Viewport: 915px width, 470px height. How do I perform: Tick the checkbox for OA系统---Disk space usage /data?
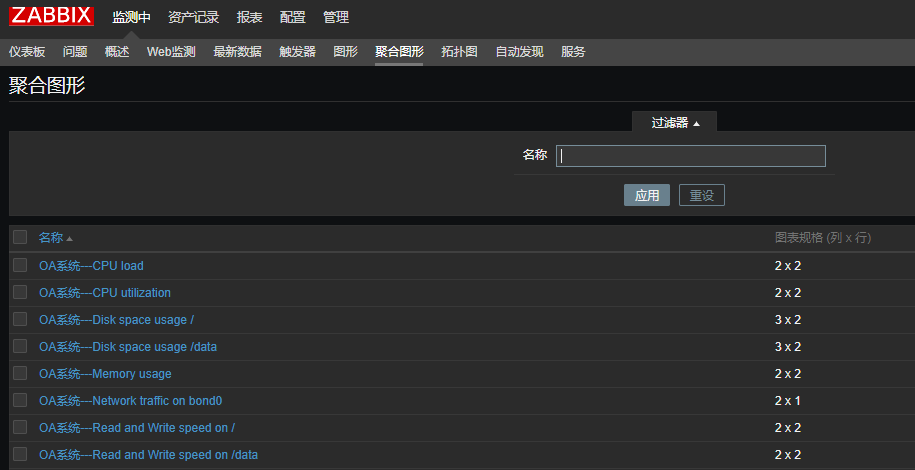[x=20, y=346]
